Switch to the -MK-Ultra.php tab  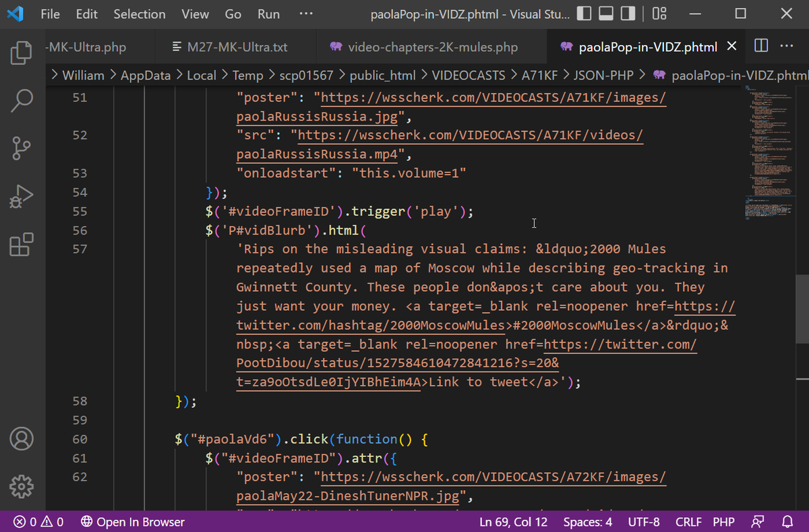(x=102, y=47)
